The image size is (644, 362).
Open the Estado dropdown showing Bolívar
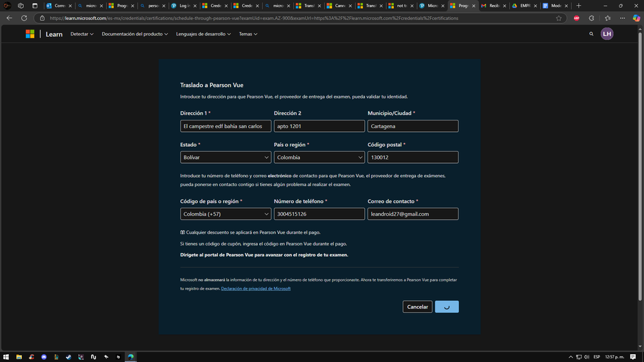pyautogui.click(x=226, y=157)
